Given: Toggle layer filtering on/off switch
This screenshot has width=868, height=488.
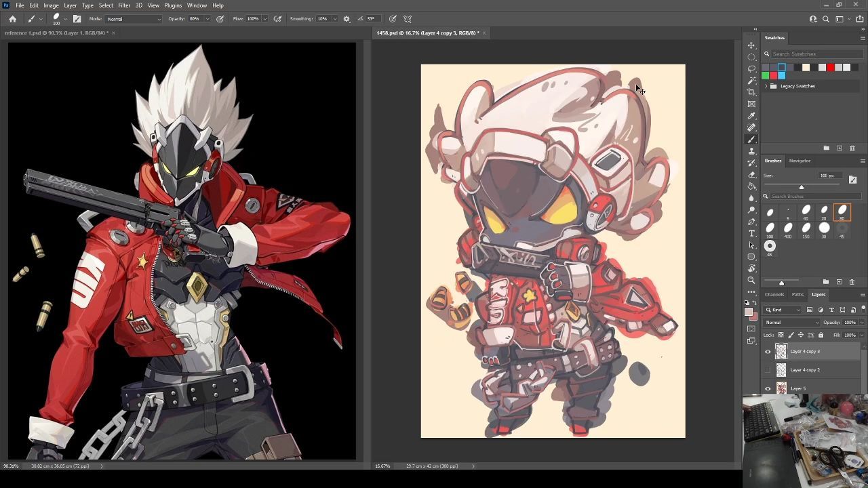Looking at the screenshot, I should pyautogui.click(x=863, y=308).
